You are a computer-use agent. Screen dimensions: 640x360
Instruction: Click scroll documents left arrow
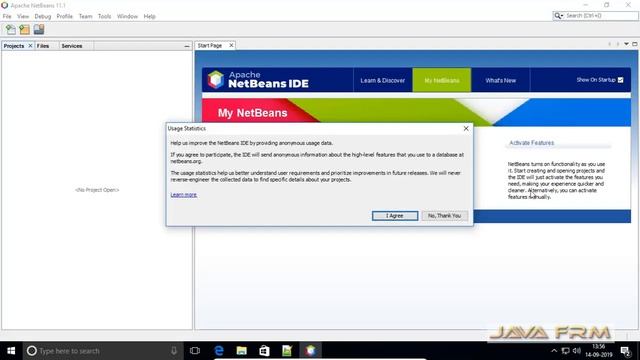610,44
